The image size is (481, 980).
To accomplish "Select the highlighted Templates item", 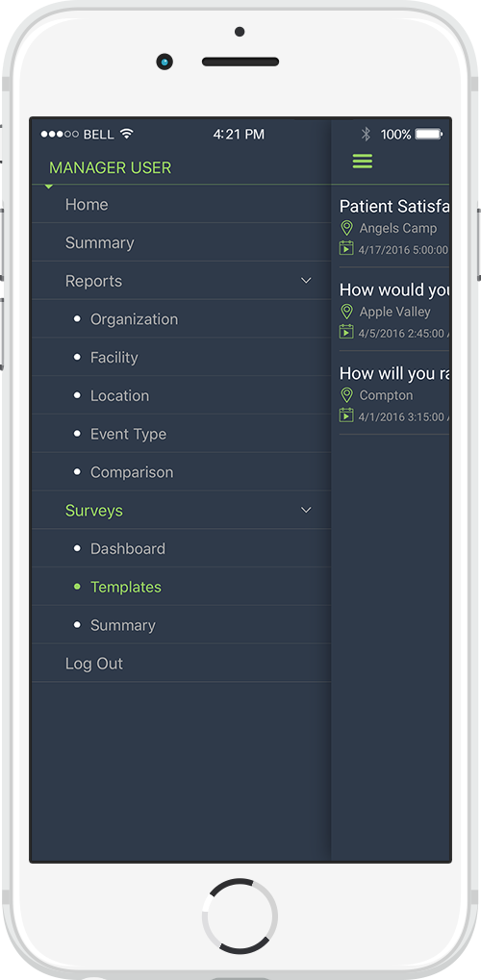I will click(x=182, y=587).
